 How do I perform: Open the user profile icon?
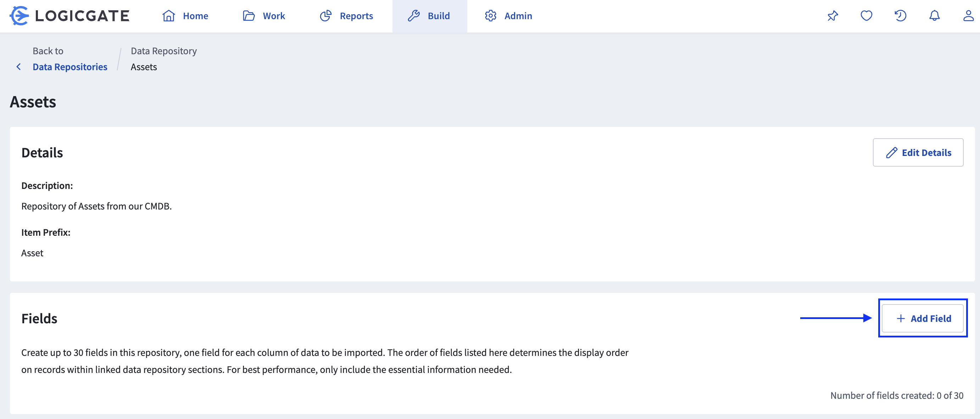968,16
